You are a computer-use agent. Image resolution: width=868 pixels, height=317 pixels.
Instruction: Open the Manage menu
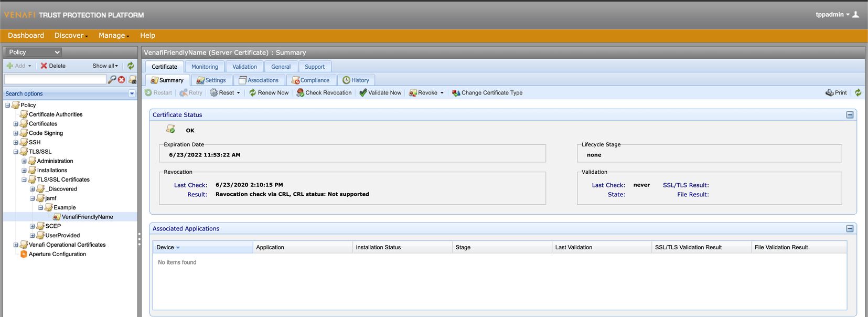coord(114,35)
